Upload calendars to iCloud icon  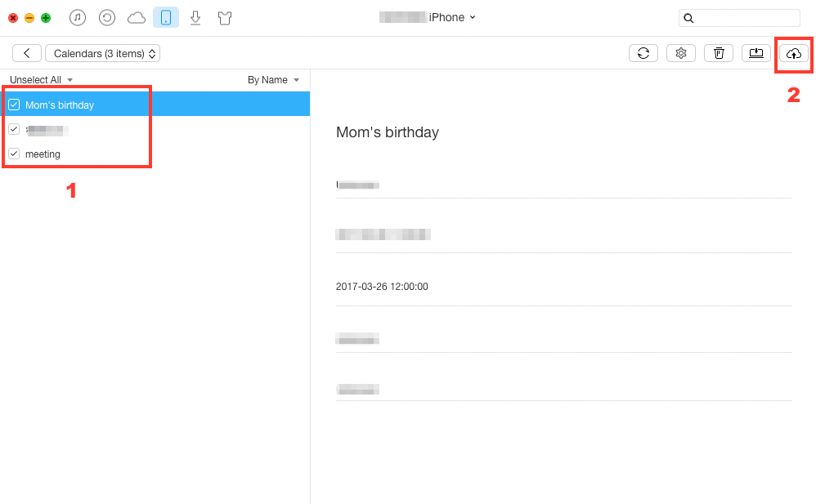(794, 53)
